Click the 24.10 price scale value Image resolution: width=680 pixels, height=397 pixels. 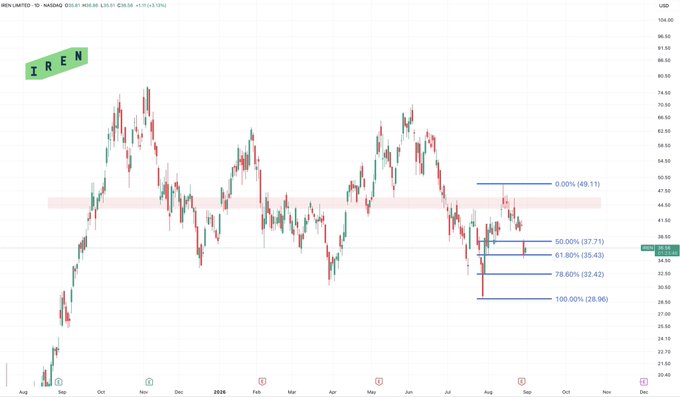click(664, 338)
